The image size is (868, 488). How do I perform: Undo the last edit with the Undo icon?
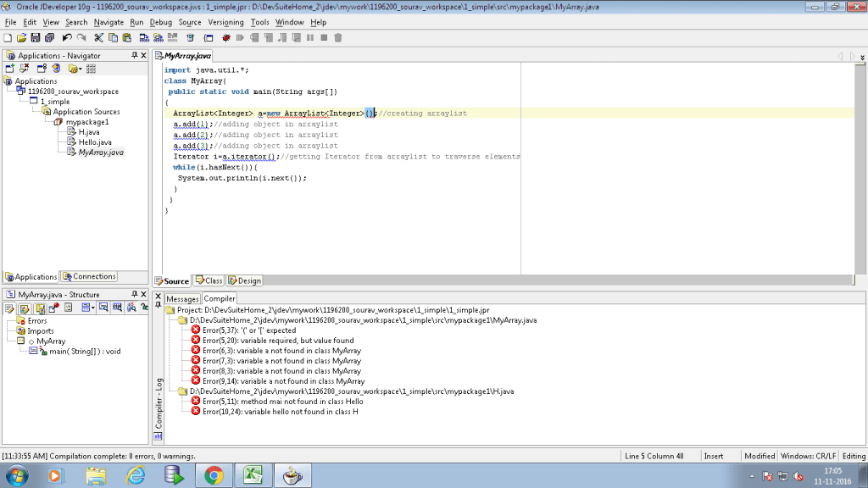pyautogui.click(x=66, y=37)
